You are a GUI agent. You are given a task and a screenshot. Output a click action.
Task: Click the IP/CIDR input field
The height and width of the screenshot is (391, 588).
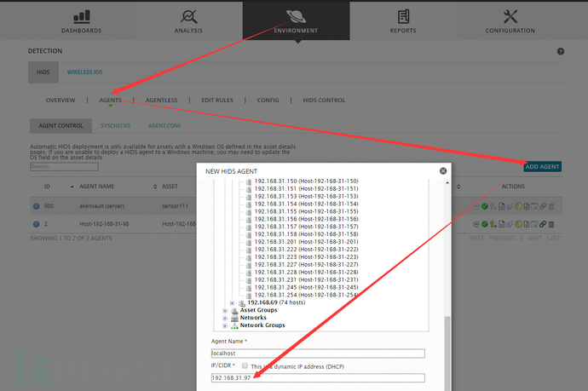318,378
